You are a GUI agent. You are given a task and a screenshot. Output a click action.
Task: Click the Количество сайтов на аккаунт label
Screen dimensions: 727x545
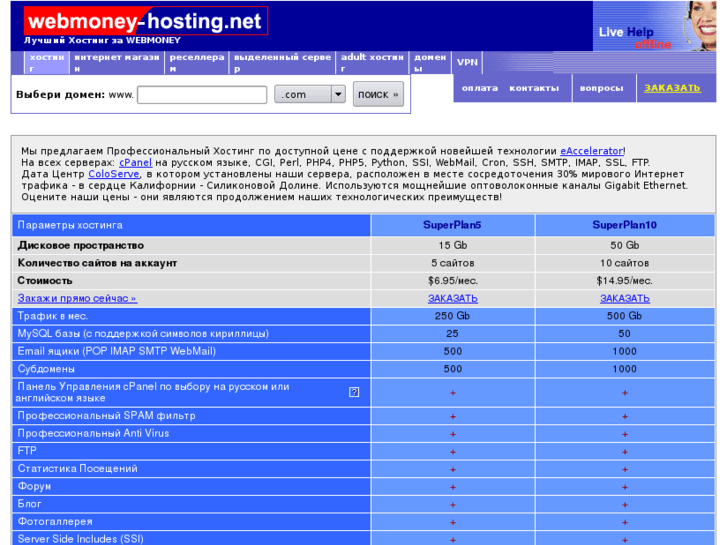[97, 263]
